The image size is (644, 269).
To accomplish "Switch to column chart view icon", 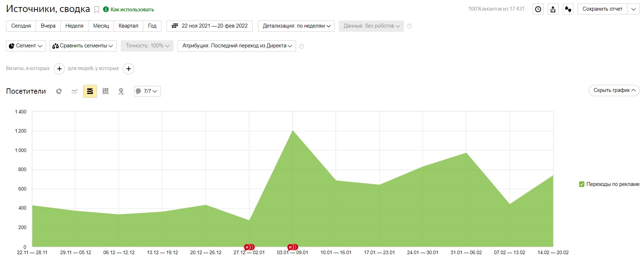I will coord(106,91).
